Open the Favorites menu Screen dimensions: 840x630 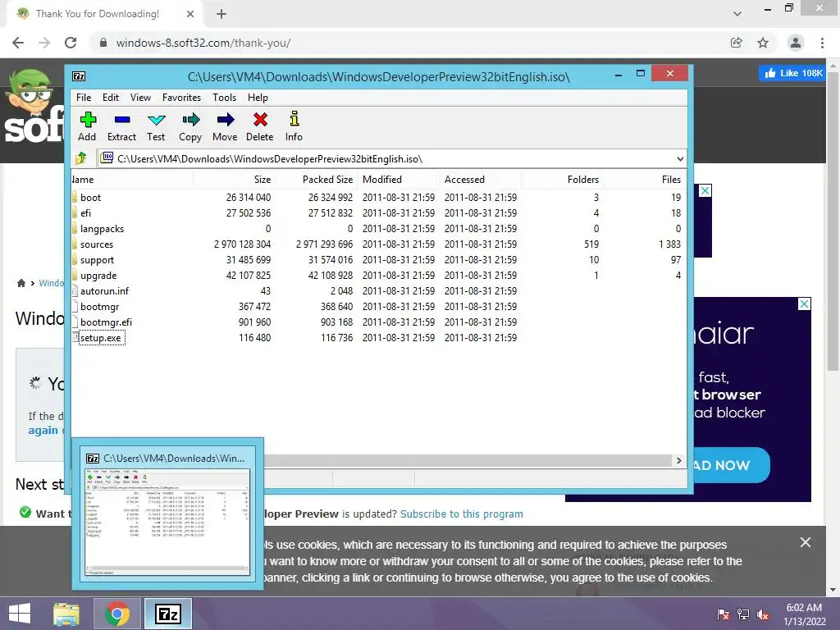point(181,98)
